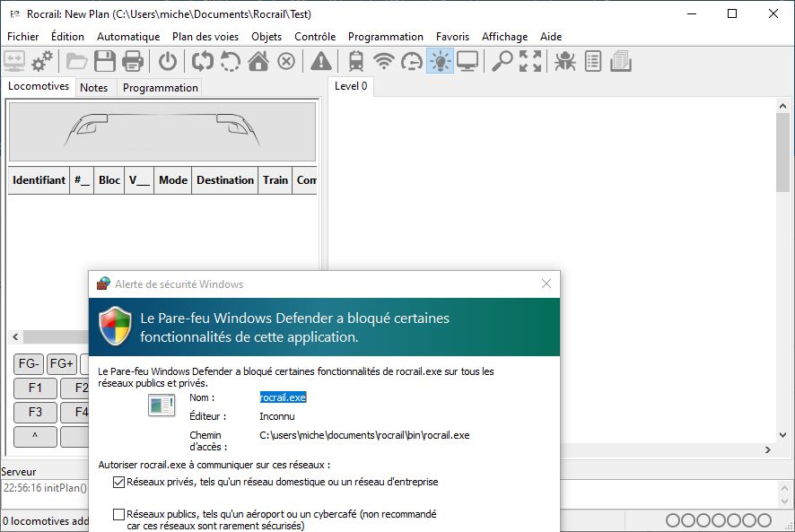Toggle automatic mode looping arrows icon

tap(202, 61)
